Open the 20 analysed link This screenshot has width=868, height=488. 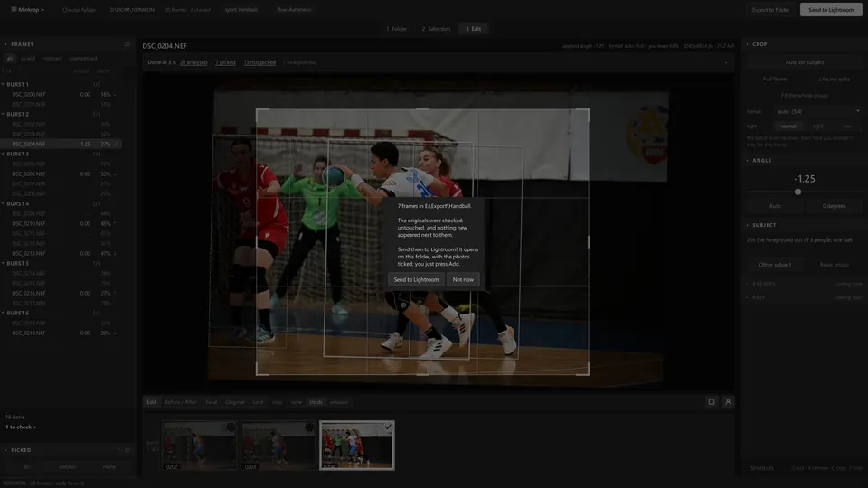pos(193,62)
